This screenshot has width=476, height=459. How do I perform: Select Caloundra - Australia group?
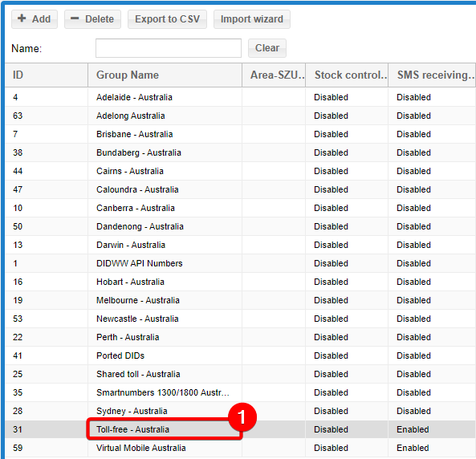pyautogui.click(x=137, y=189)
